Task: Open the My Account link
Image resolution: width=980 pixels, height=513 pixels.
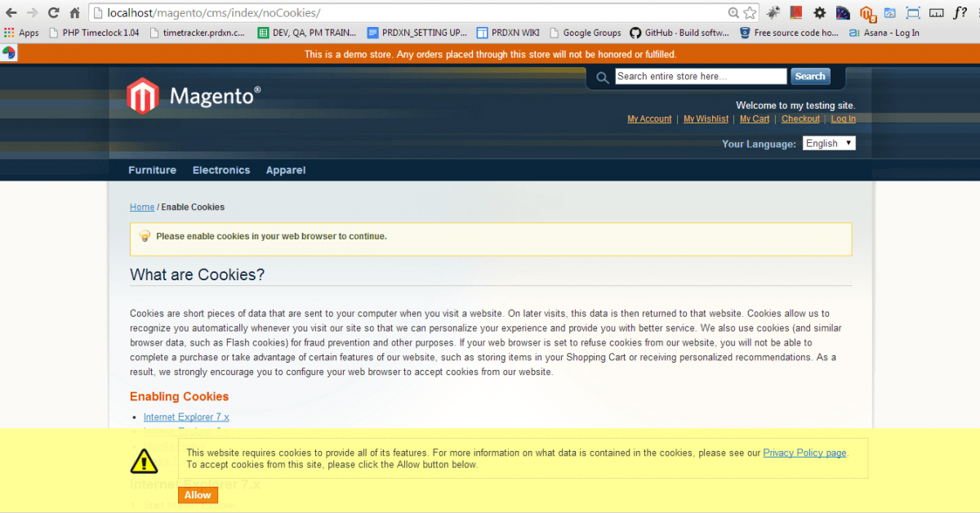Action: [649, 119]
